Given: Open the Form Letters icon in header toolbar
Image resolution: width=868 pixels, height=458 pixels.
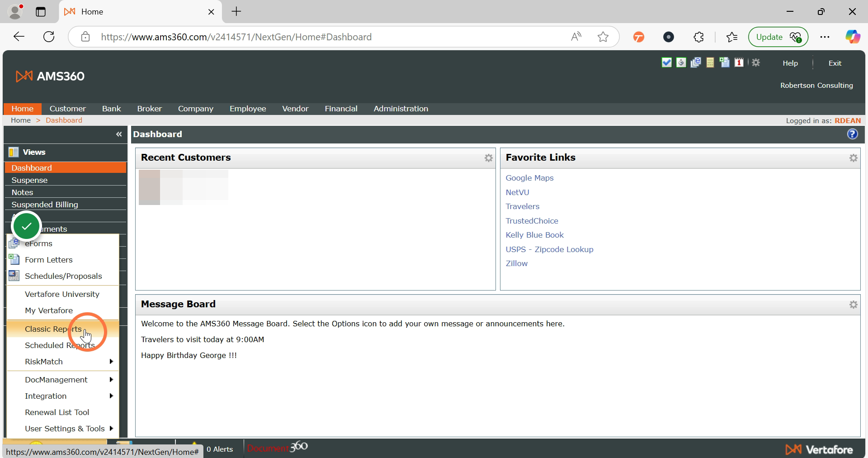Looking at the screenshot, I should pos(724,62).
